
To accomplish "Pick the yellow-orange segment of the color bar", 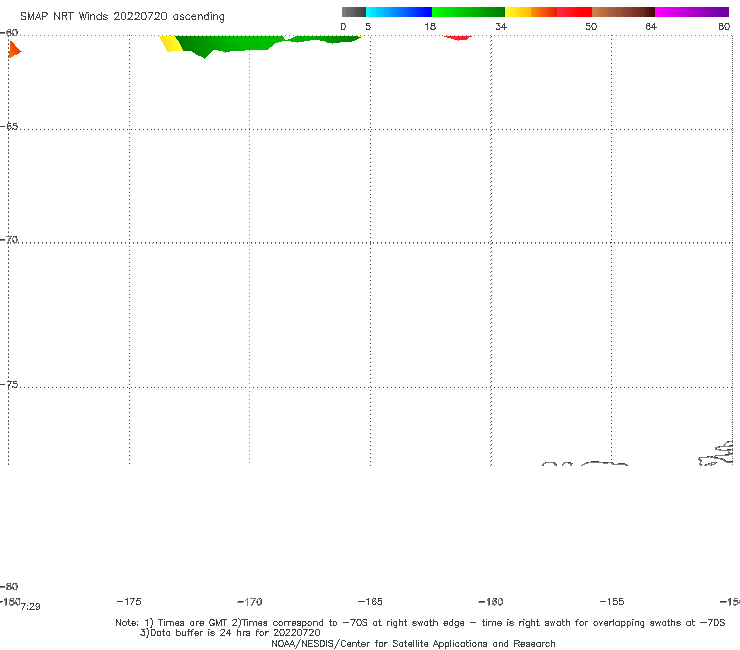I will (530, 12).
